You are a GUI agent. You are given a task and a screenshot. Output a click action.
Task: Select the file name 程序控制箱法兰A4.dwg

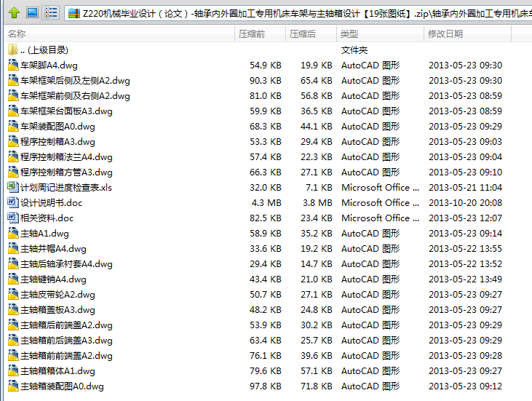66,156
